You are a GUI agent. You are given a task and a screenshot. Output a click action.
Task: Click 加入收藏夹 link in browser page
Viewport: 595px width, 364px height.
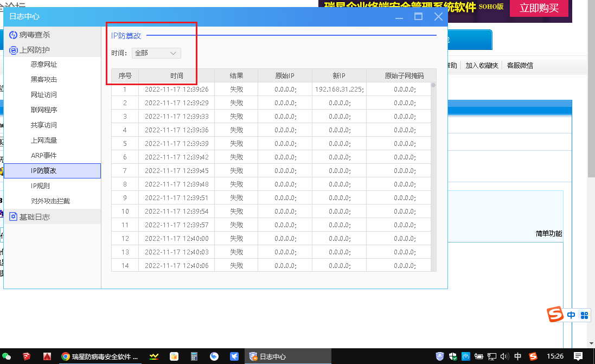tap(482, 65)
